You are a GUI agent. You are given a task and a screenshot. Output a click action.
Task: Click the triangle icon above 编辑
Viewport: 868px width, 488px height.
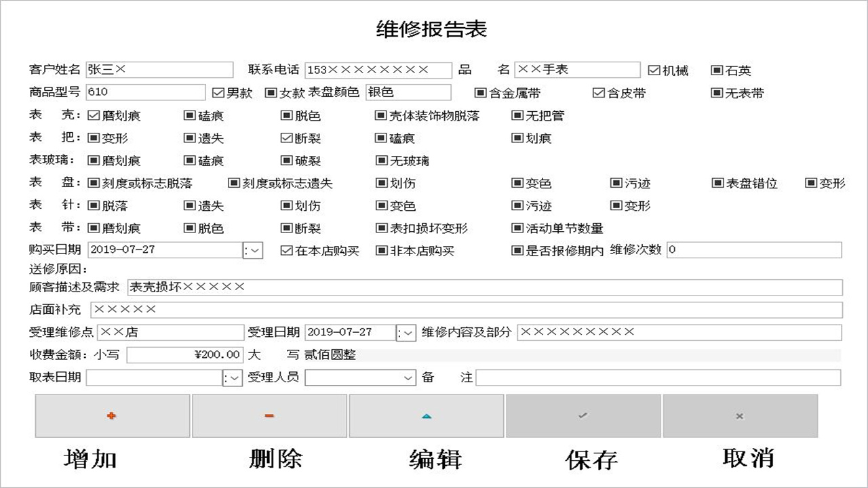pyautogui.click(x=427, y=415)
